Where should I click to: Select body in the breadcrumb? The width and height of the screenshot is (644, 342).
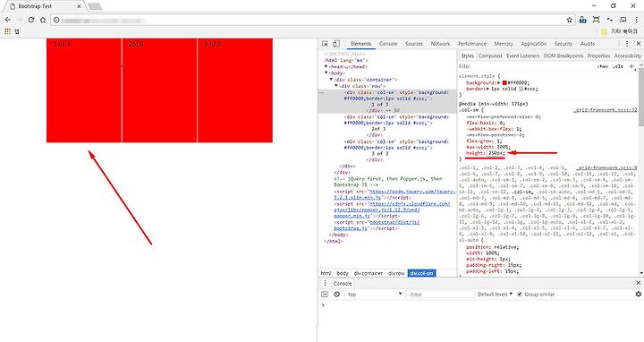tap(343, 273)
